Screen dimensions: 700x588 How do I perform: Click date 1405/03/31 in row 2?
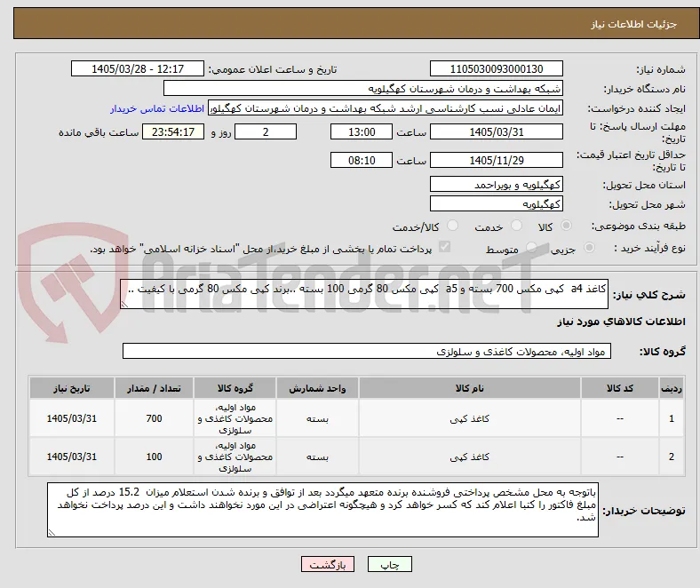coord(71,457)
